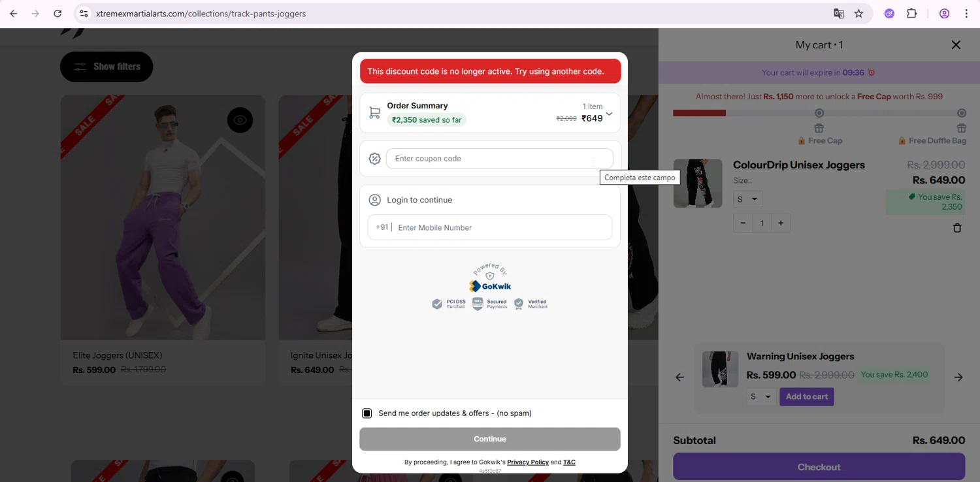Click the Verified Merchant badge
Viewport: 980px width, 482px height.
click(x=531, y=304)
